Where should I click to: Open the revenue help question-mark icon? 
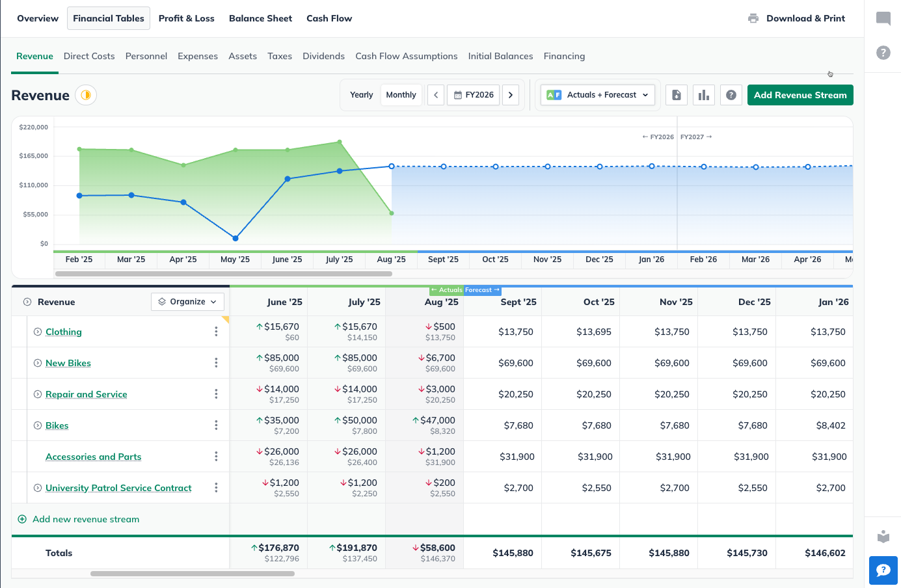coord(731,95)
